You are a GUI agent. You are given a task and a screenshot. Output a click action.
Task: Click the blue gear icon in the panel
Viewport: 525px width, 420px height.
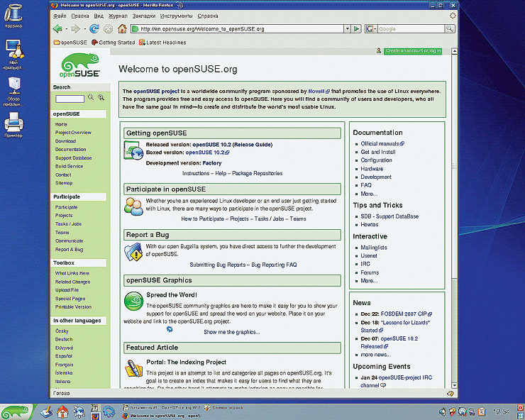109,412
